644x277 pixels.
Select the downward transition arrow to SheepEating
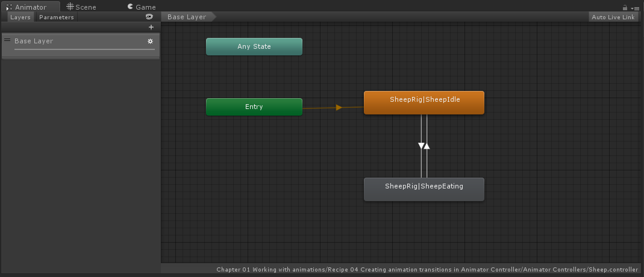(421, 146)
